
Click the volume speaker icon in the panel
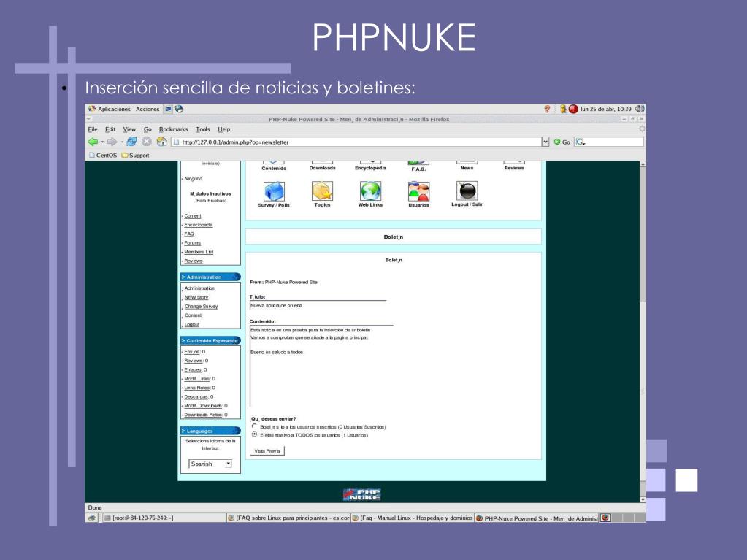[x=640, y=109]
